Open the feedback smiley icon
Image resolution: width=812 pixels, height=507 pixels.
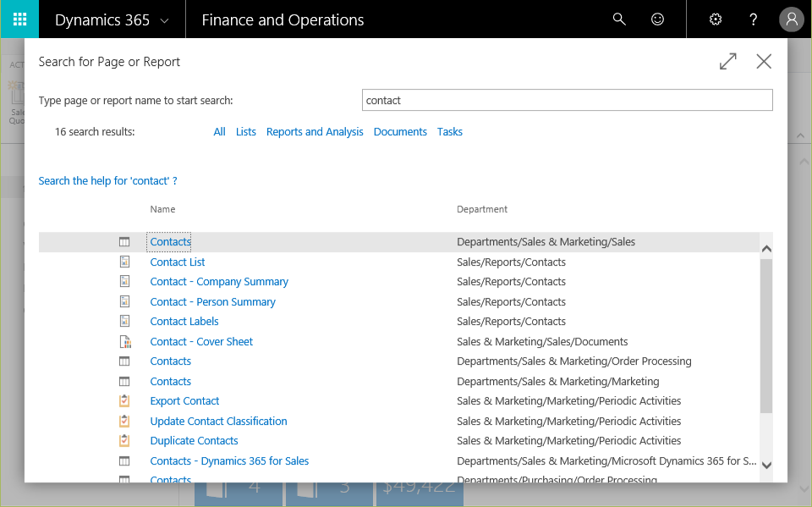click(x=657, y=19)
